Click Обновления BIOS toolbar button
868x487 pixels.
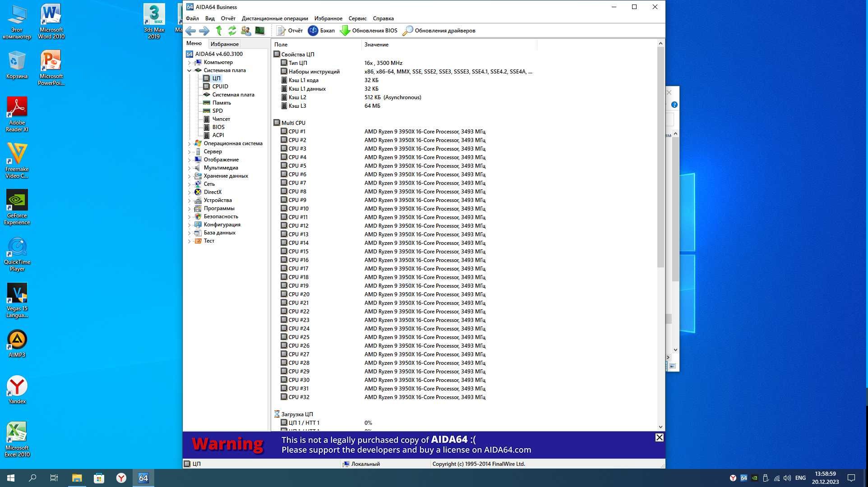[x=369, y=31]
